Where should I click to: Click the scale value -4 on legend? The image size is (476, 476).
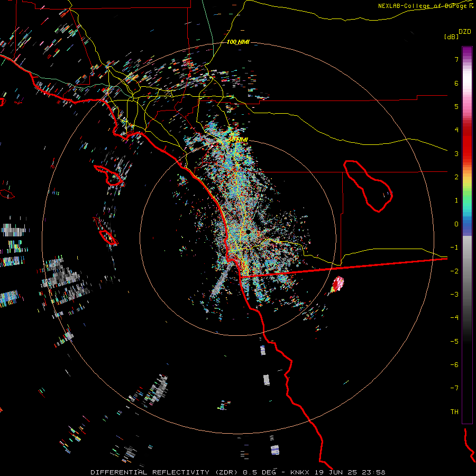click(x=454, y=318)
